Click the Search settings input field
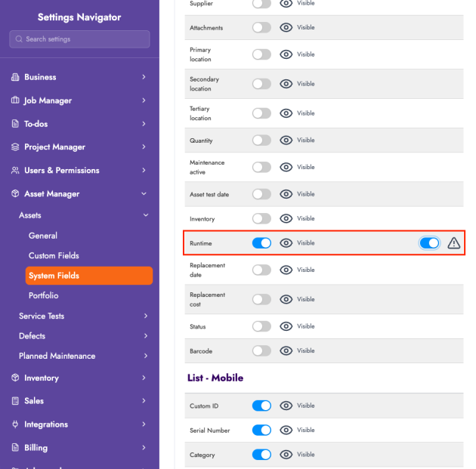The height and width of the screenshot is (469, 476). tap(80, 39)
